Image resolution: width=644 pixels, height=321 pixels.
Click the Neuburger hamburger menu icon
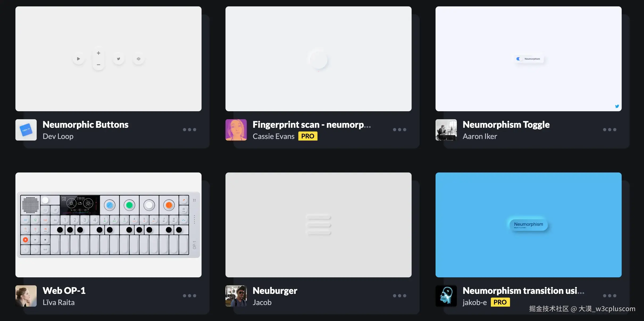(x=319, y=225)
